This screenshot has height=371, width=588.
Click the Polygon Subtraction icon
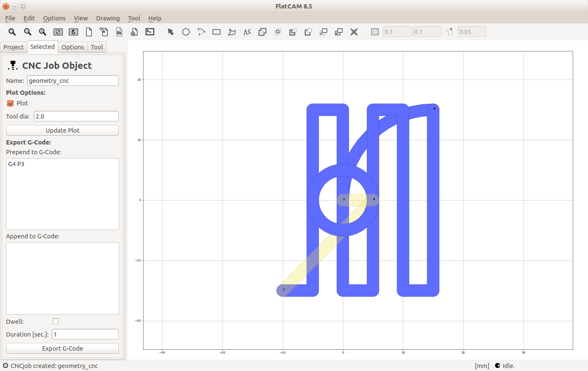(x=293, y=32)
